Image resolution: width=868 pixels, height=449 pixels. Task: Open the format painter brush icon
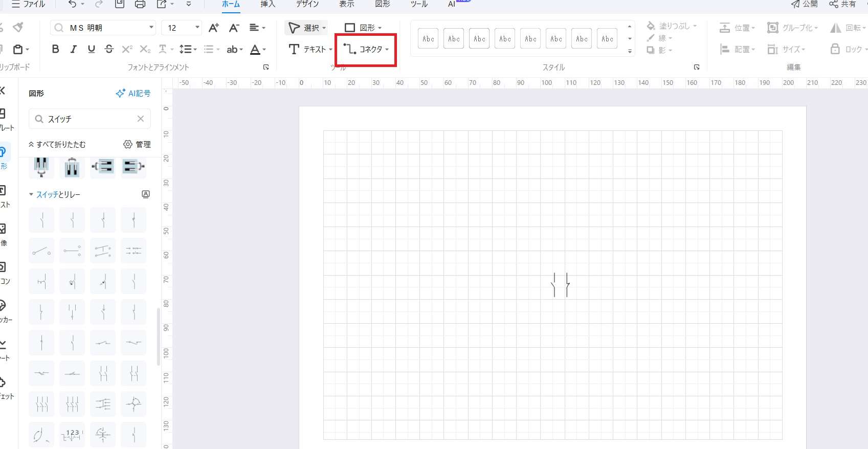tap(18, 27)
